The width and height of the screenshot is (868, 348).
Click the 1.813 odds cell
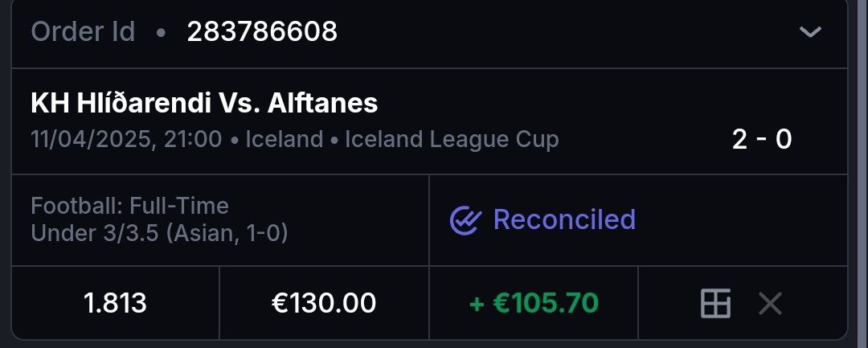[115, 304]
